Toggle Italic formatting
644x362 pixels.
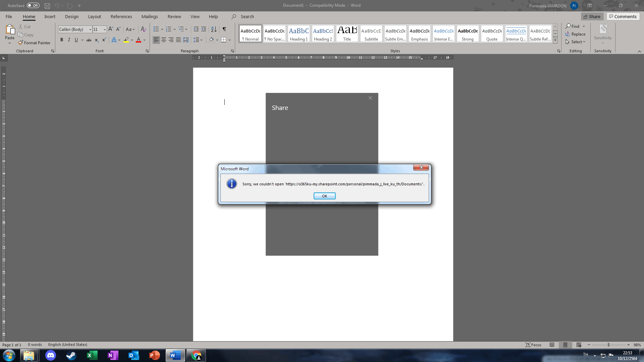click(x=69, y=40)
